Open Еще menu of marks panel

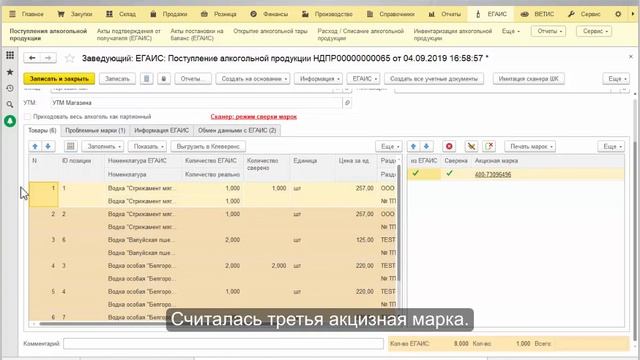(x=611, y=146)
